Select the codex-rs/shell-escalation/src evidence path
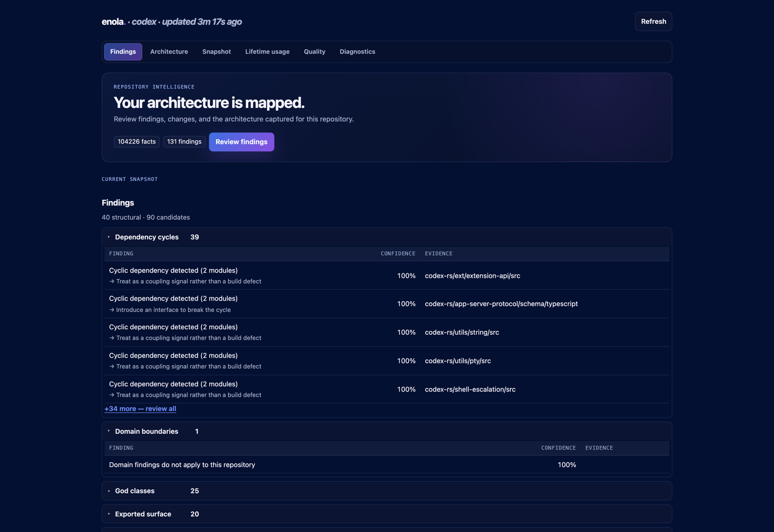The image size is (774, 532). 470,389
